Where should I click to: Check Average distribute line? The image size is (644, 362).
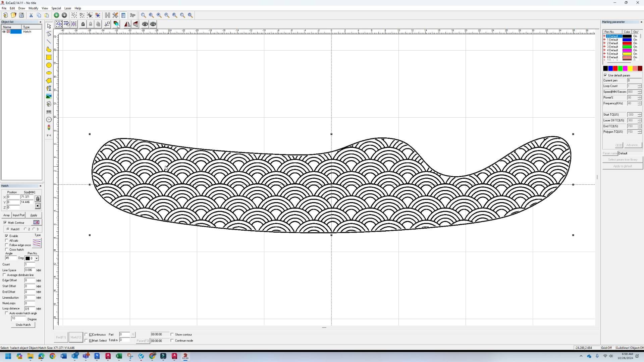(4, 275)
